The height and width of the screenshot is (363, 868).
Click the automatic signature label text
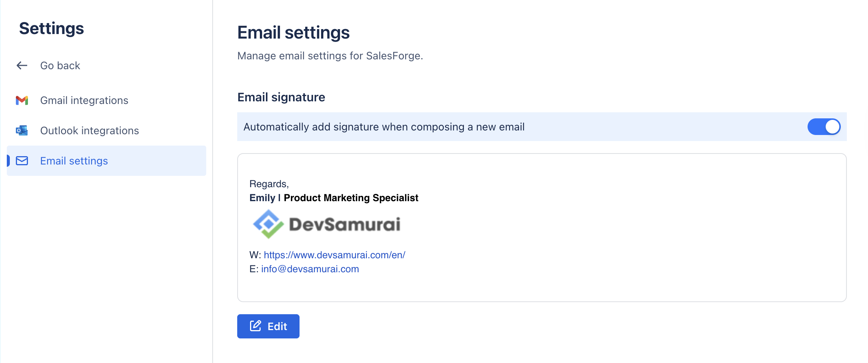[384, 127]
